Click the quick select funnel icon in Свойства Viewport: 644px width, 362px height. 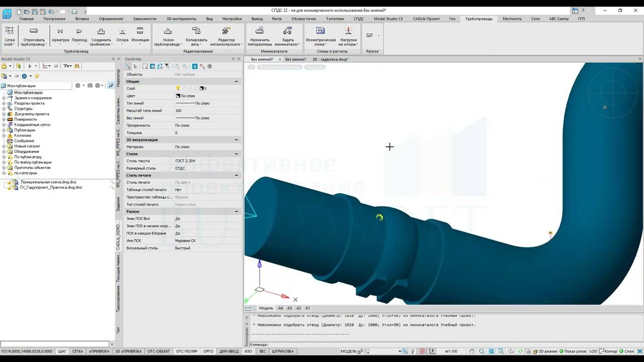[x=167, y=66]
